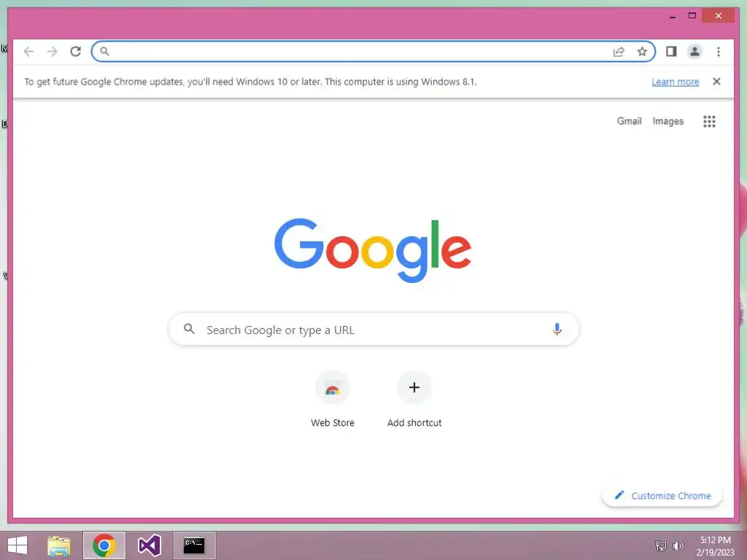Dismiss the Windows update notice bar
Screen dimensions: 747x560
716,82
